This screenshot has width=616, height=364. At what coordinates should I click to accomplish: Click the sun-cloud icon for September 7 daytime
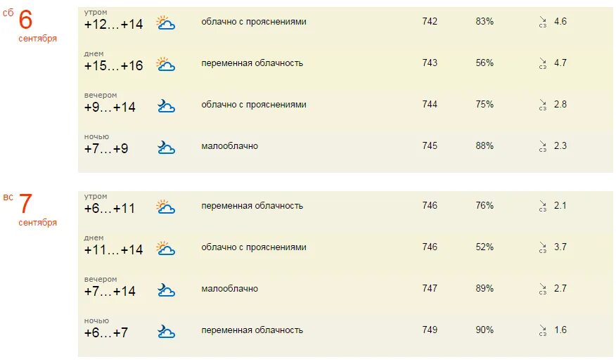(165, 248)
